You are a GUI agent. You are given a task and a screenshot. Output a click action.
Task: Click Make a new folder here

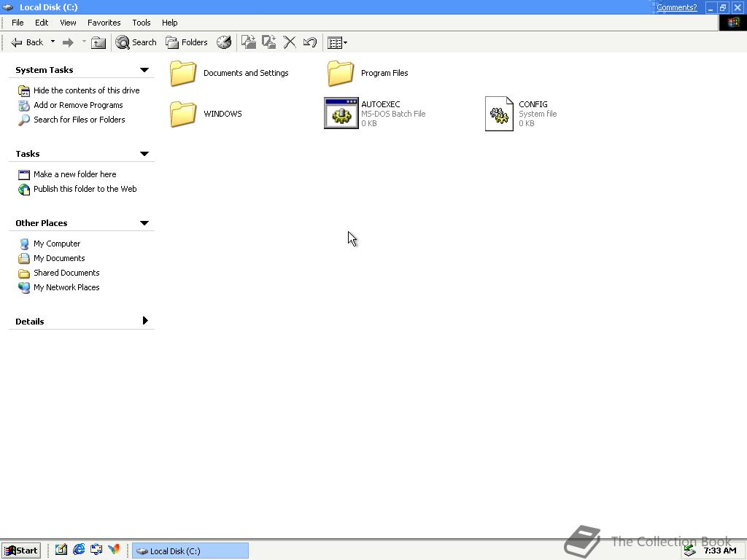point(75,174)
